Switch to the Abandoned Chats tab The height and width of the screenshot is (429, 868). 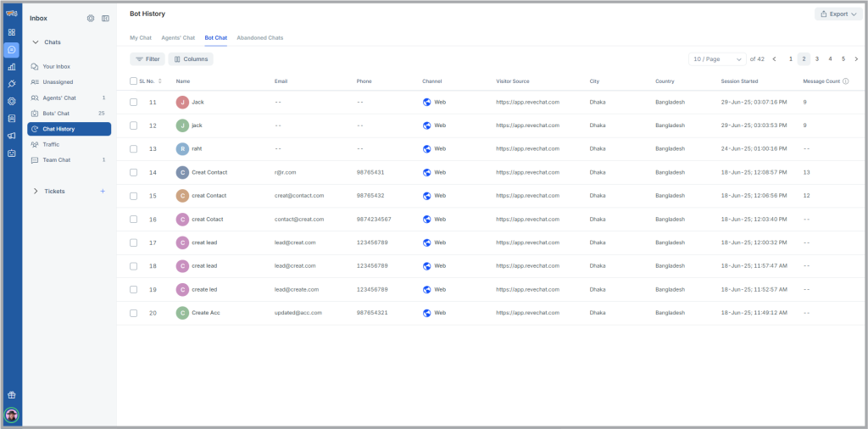[x=259, y=38]
